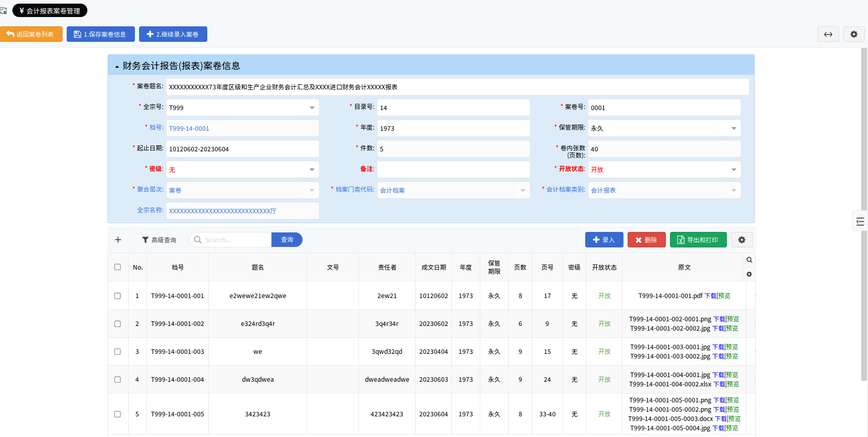Click the green 导出和打印 button

tap(698, 240)
